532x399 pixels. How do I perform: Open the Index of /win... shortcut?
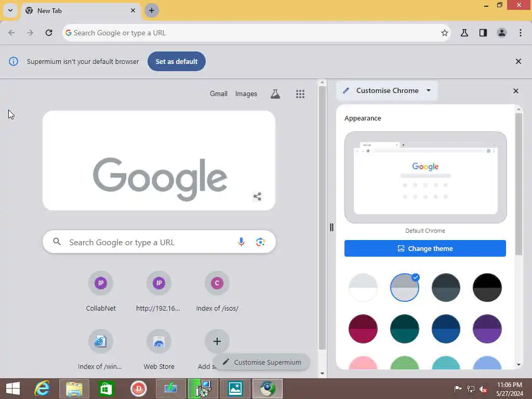100,350
